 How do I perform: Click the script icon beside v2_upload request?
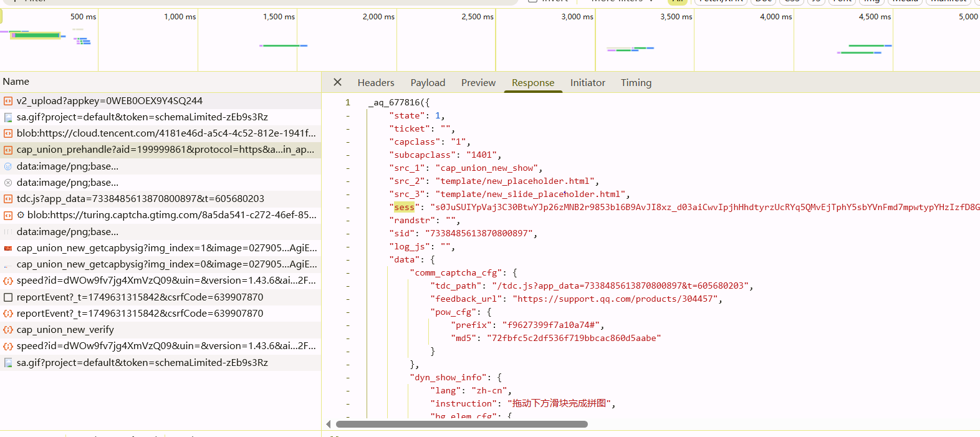pyautogui.click(x=8, y=101)
